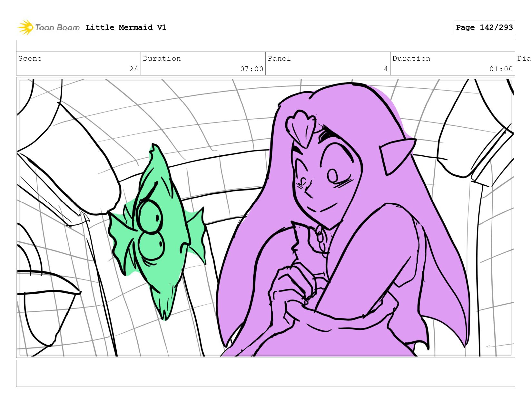Select the scene number '24'
The width and height of the screenshot is (532, 411).
[x=134, y=69]
